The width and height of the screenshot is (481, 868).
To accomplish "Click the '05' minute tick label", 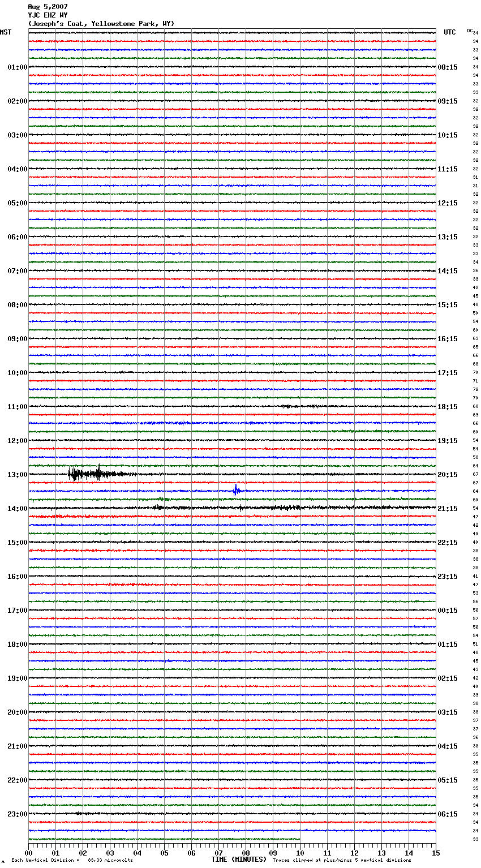I will tap(164, 853).
